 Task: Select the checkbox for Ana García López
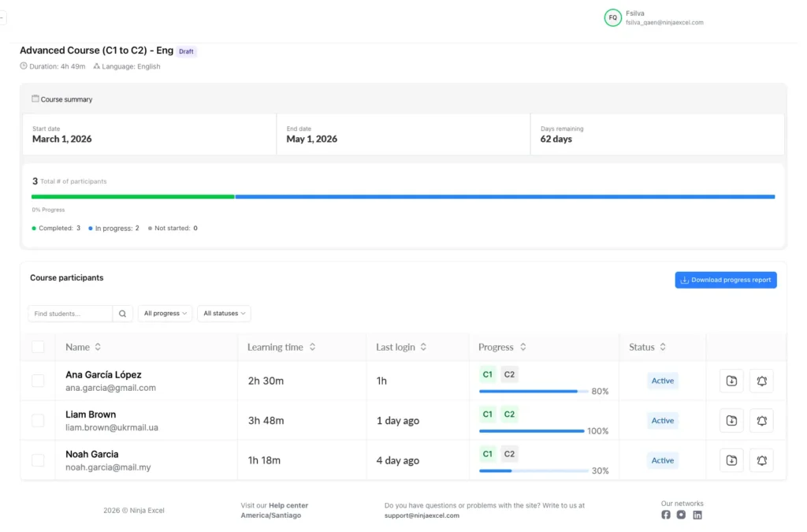click(x=37, y=381)
